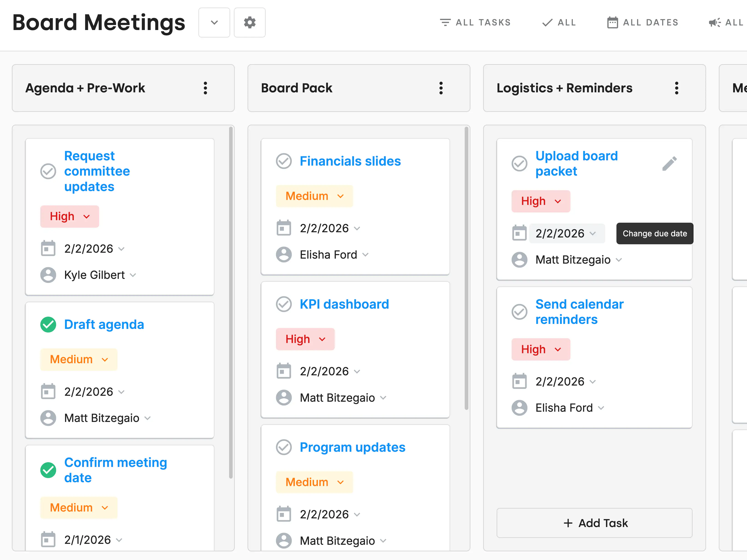Click High priority red tag on KPI dashboard
The image size is (747, 560).
305,339
